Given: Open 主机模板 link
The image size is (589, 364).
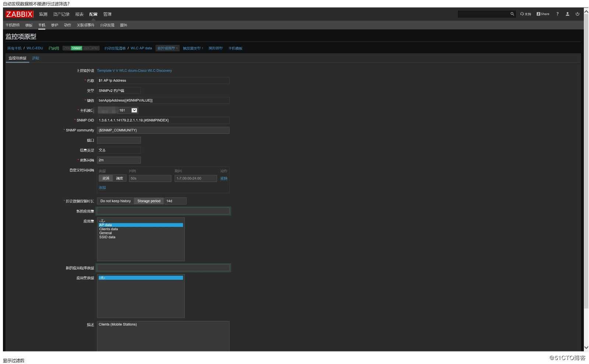Looking at the screenshot, I should coord(235,48).
